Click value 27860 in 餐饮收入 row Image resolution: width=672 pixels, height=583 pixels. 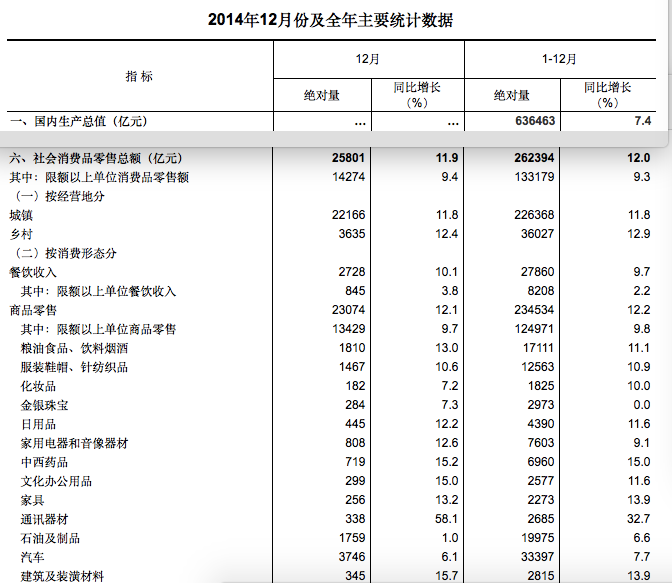click(x=537, y=272)
